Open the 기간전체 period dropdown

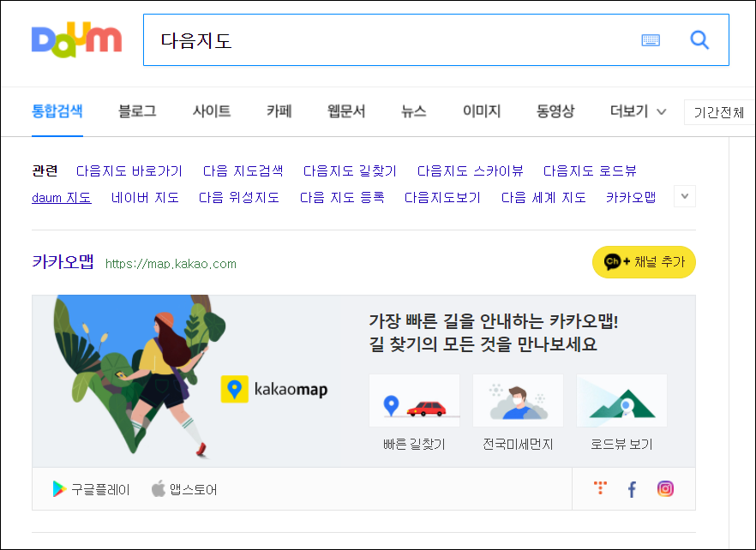point(719,112)
